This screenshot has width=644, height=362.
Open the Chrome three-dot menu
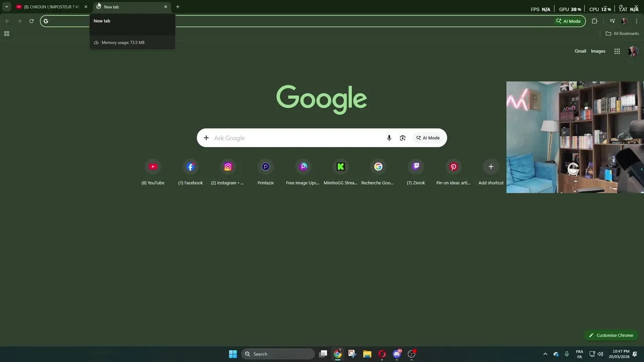point(636,21)
